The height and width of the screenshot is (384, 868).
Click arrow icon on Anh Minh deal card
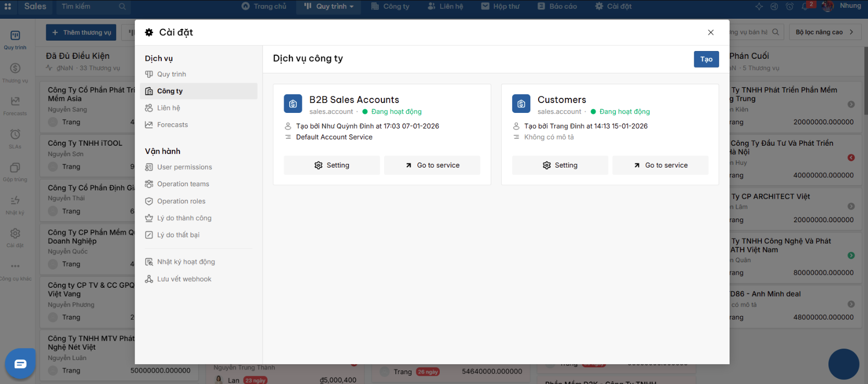pos(851,304)
